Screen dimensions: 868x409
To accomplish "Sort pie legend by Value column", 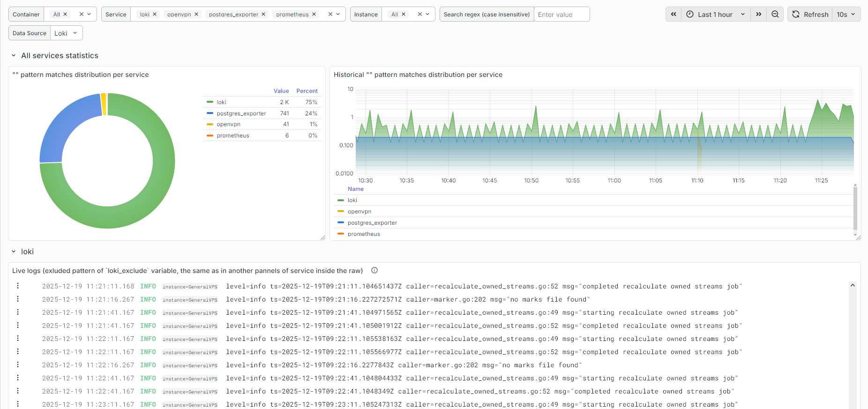I will pos(281,91).
